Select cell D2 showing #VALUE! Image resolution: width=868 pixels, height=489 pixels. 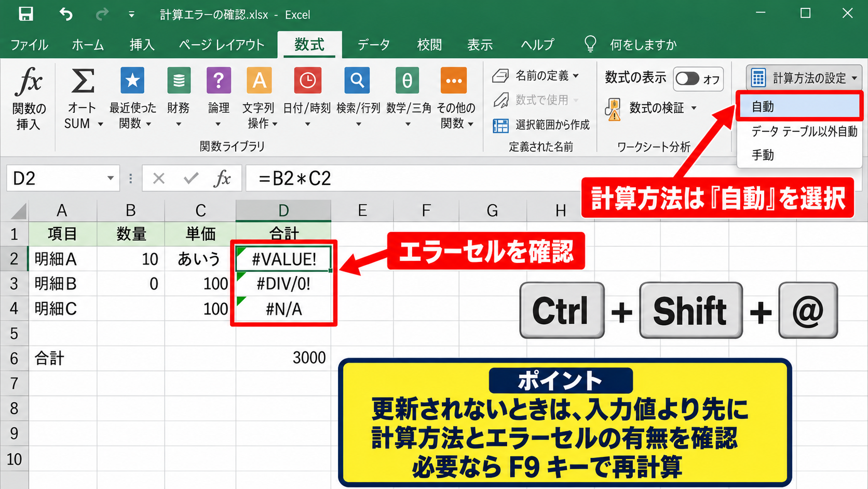pos(283,259)
